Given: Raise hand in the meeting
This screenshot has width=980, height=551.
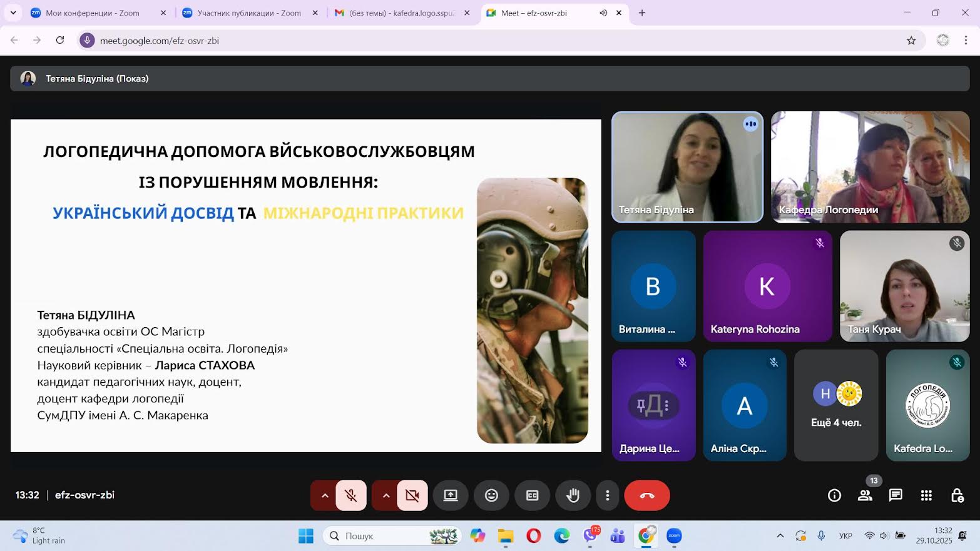Looking at the screenshot, I should click(x=573, y=495).
